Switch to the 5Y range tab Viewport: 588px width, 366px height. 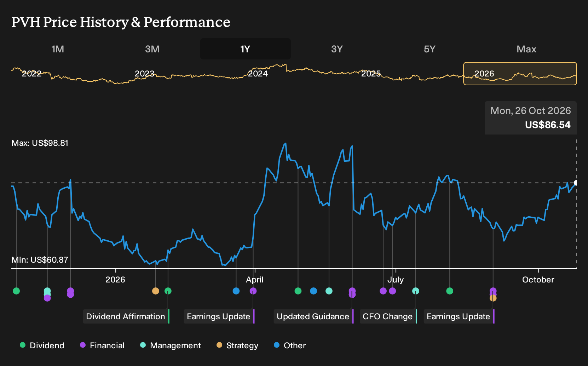(x=430, y=49)
